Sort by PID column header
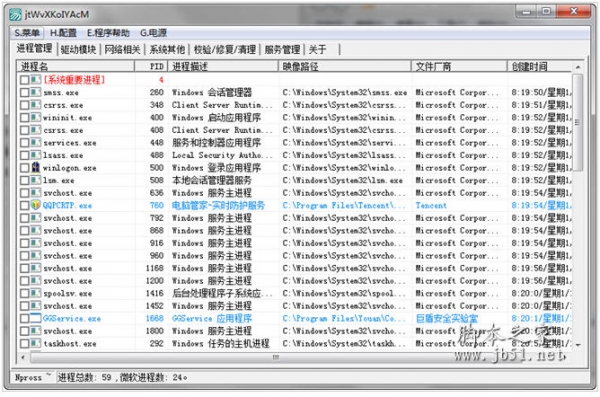The width and height of the screenshot is (600, 397). pyautogui.click(x=152, y=67)
